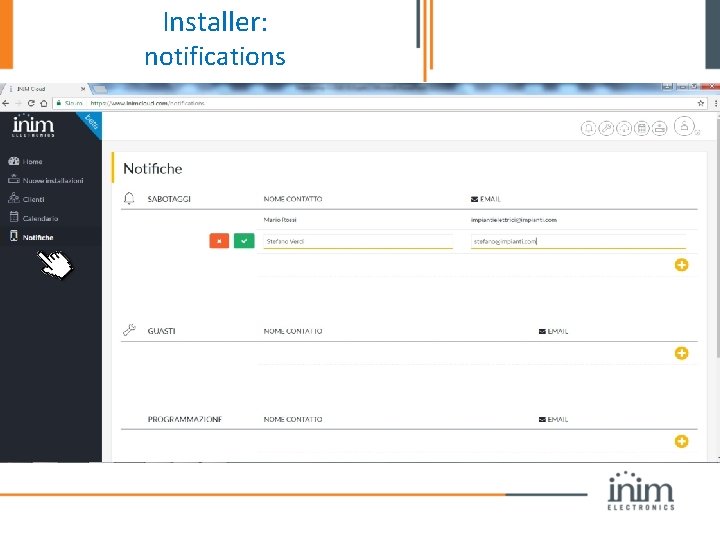Add a contact under Sabotaggi
Image resolution: width=720 pixels, height=540 pixels.
681,265
